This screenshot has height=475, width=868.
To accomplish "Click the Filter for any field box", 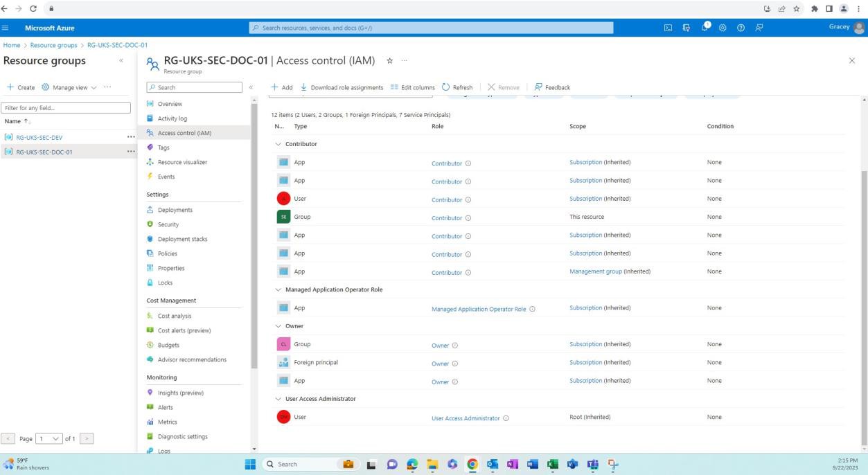I will [x=66, y=107].
